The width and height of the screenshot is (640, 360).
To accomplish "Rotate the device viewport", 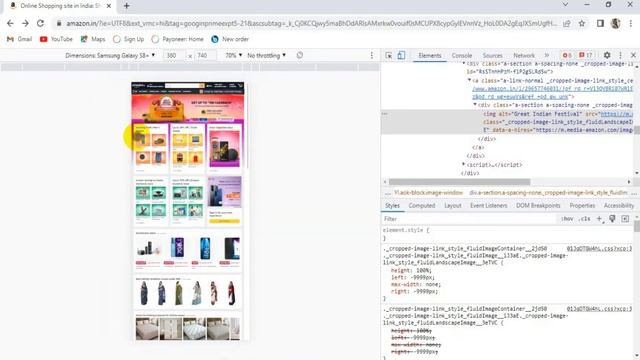I will pos(300,55).
